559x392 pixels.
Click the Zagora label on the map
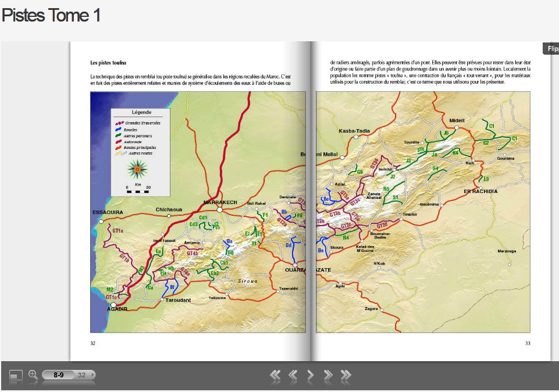(371, 309)
